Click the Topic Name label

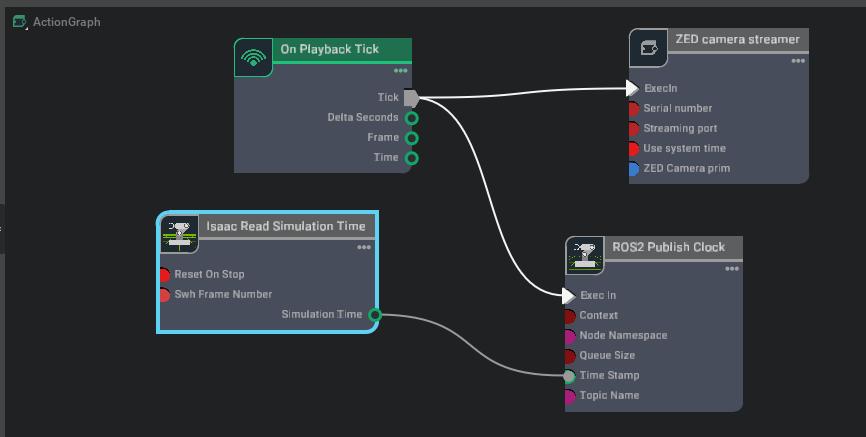coord(609,395)
